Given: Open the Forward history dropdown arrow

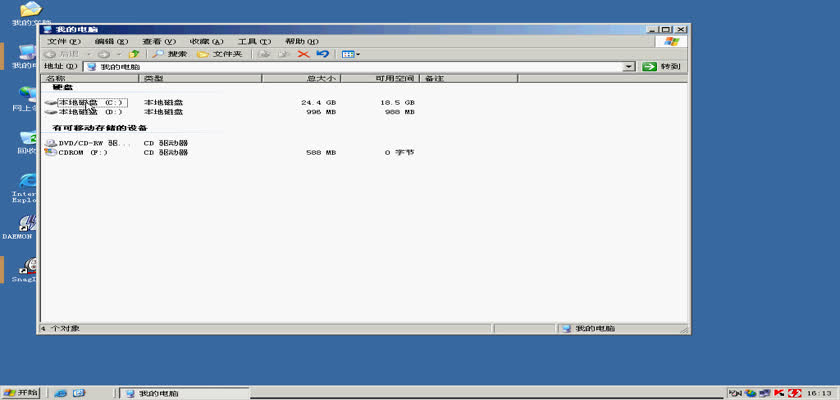Looking at the screenshot, I should (118, 54).
